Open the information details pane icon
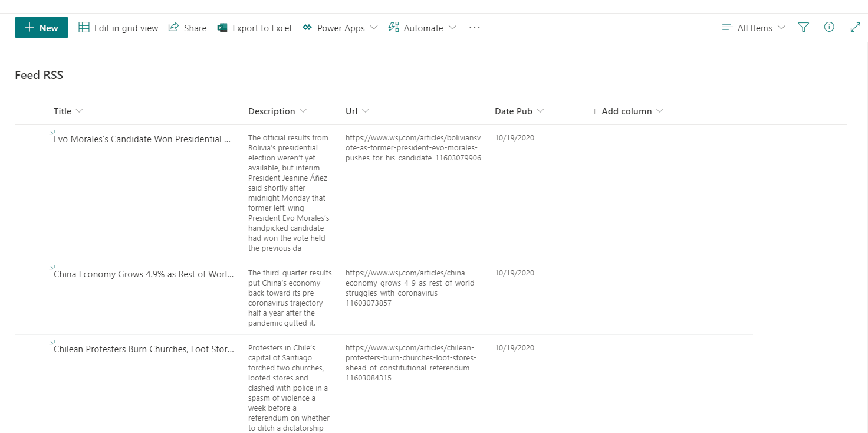 point(829,27)
